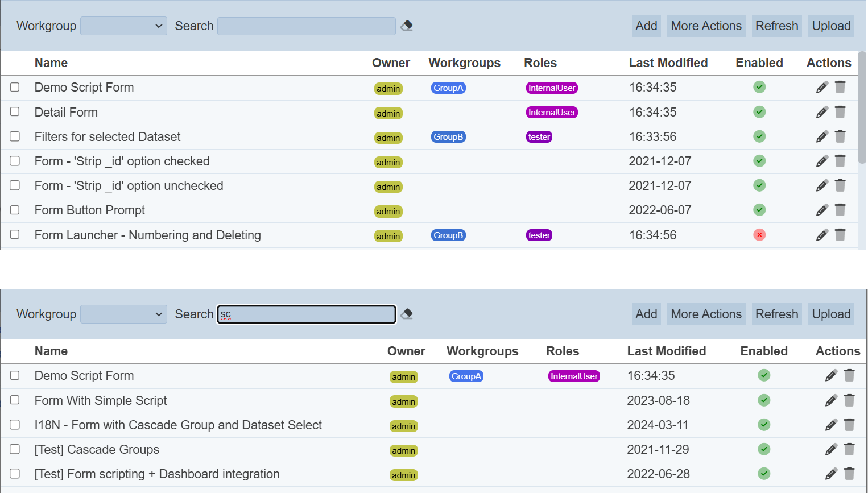
Task: Edit I18N Form with Cascade Group entry
Action: 830,425
